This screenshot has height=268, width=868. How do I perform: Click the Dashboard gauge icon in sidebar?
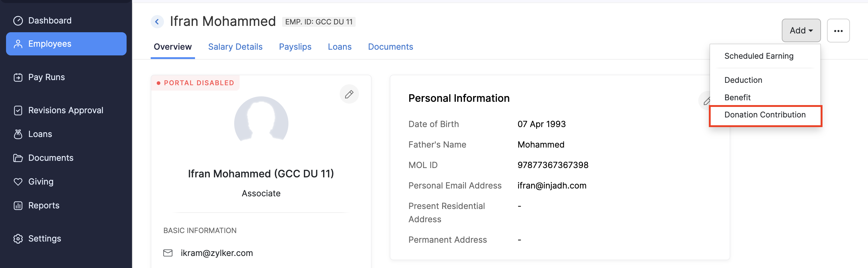(18, 20)
